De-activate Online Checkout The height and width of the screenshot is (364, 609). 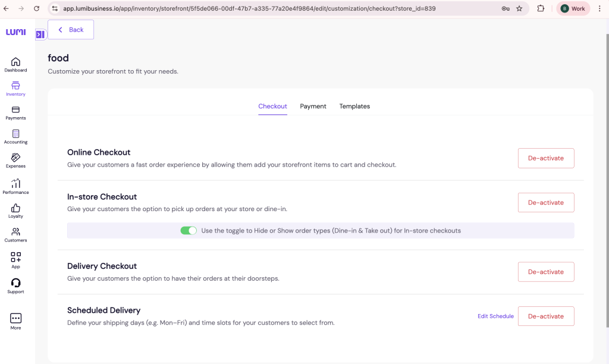coord(545,158)
